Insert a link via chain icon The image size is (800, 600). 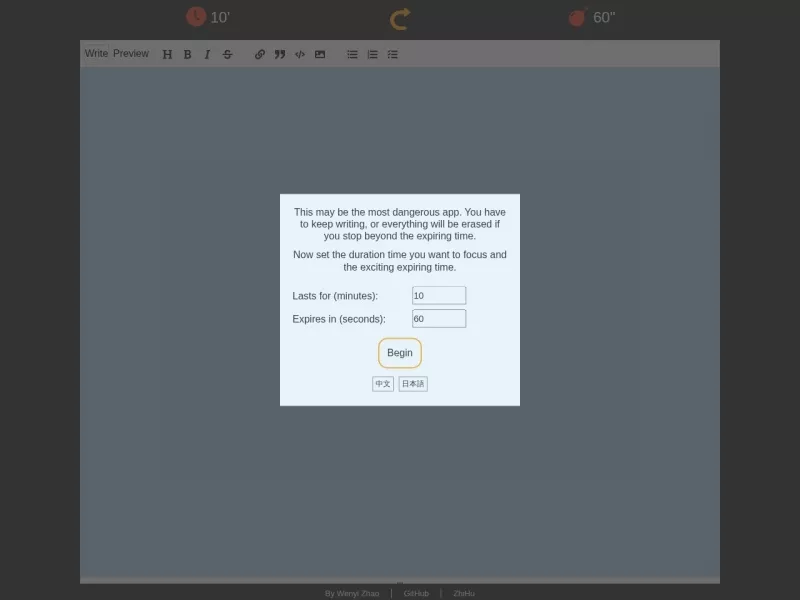point(260,54)
